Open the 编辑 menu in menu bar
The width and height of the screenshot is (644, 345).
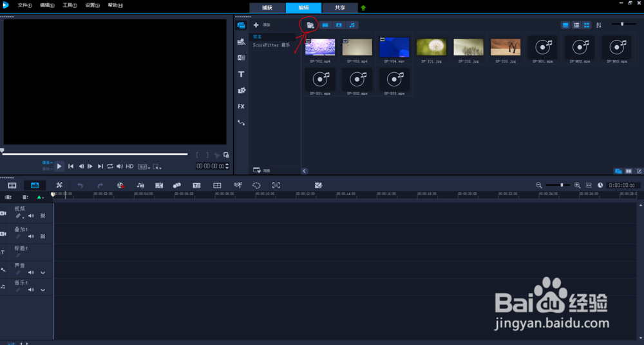pyautogui.click(x=47, y=5)
